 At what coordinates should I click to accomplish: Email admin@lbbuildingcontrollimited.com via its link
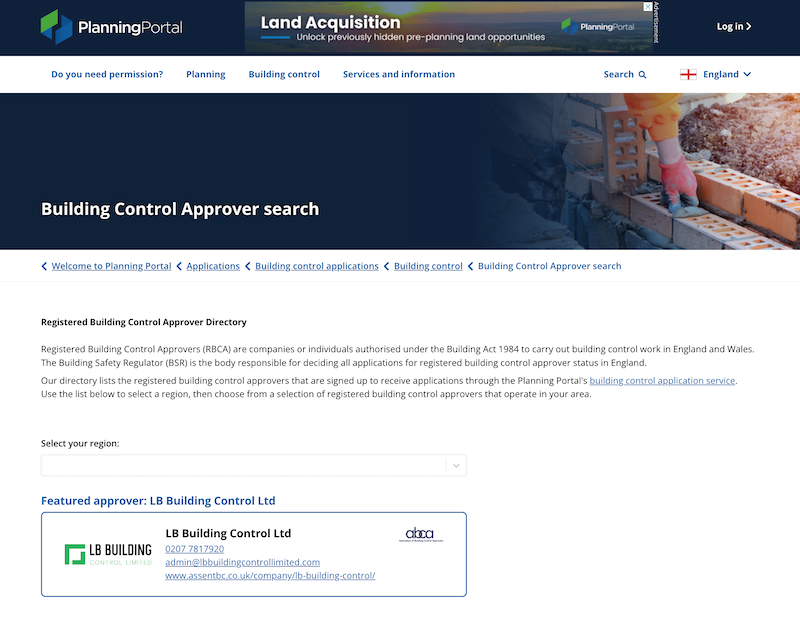coord(243,561)
